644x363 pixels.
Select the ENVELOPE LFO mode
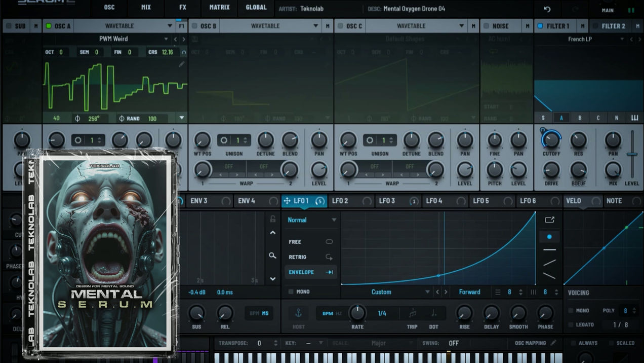(311, 272)
